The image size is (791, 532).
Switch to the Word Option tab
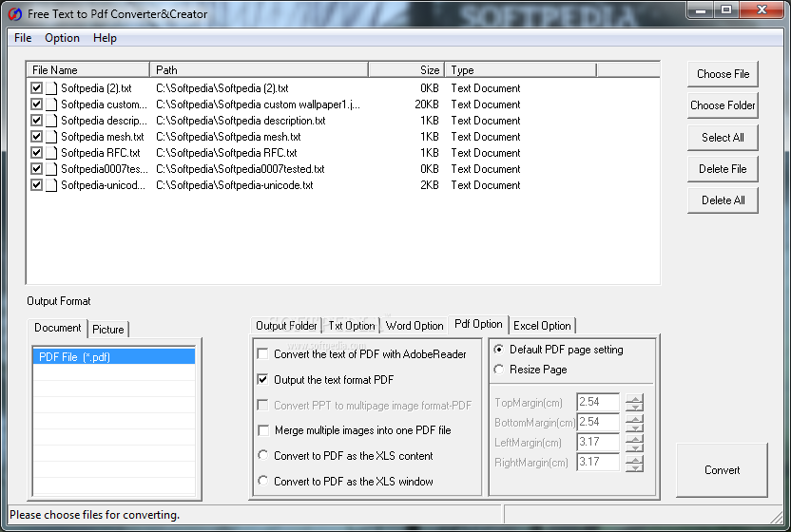click(x=415, y=326)
